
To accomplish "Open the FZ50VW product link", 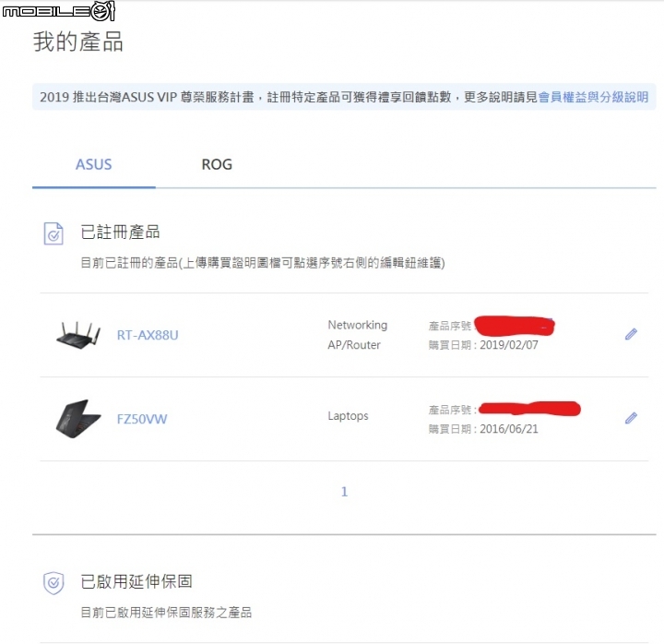I will click(x=142, y=419).
